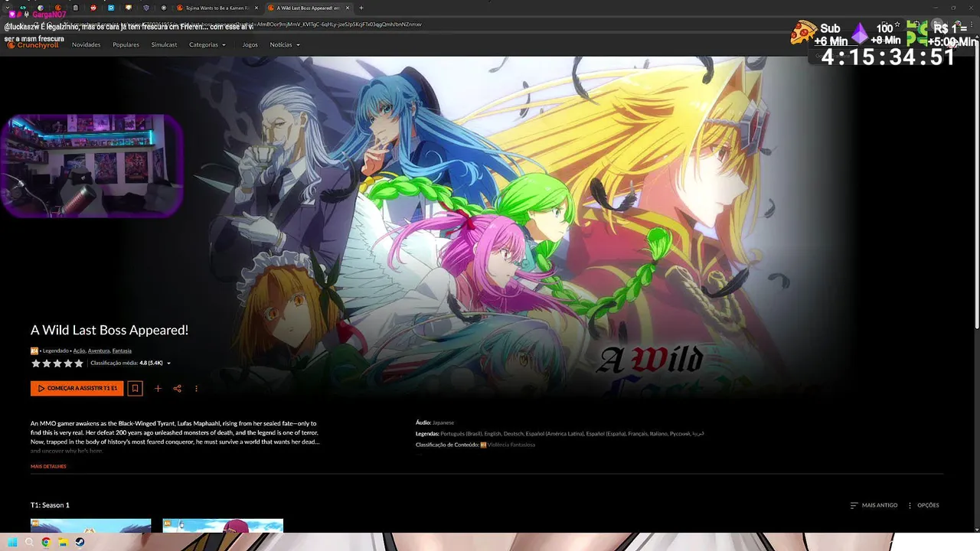Open the Aventura genre link

pyautogui.click(x=99, y=350)
